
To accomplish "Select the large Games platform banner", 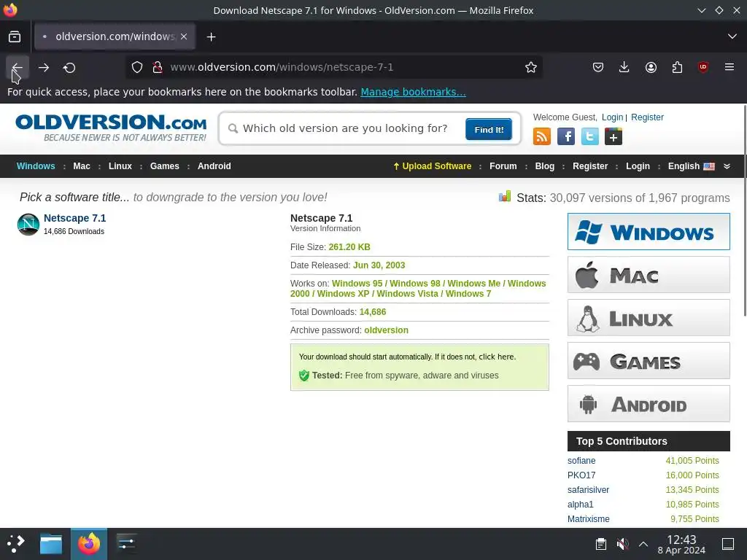I will [x=649, y=360].
